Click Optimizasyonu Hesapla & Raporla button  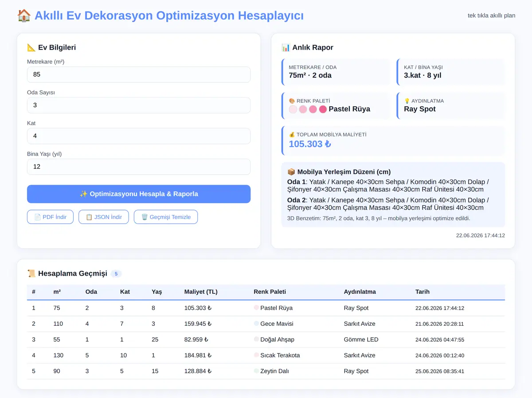click(x=139, y=194)
